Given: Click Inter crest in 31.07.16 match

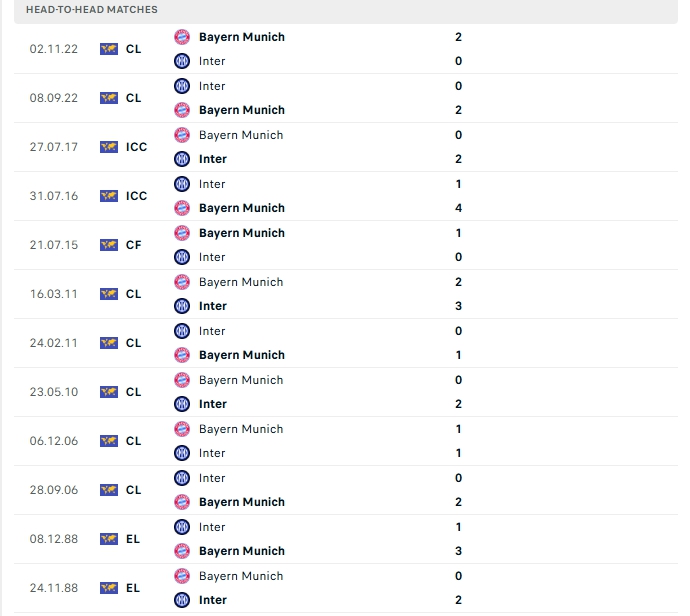Looking at the screenshot, I should [x=182, y=184].
